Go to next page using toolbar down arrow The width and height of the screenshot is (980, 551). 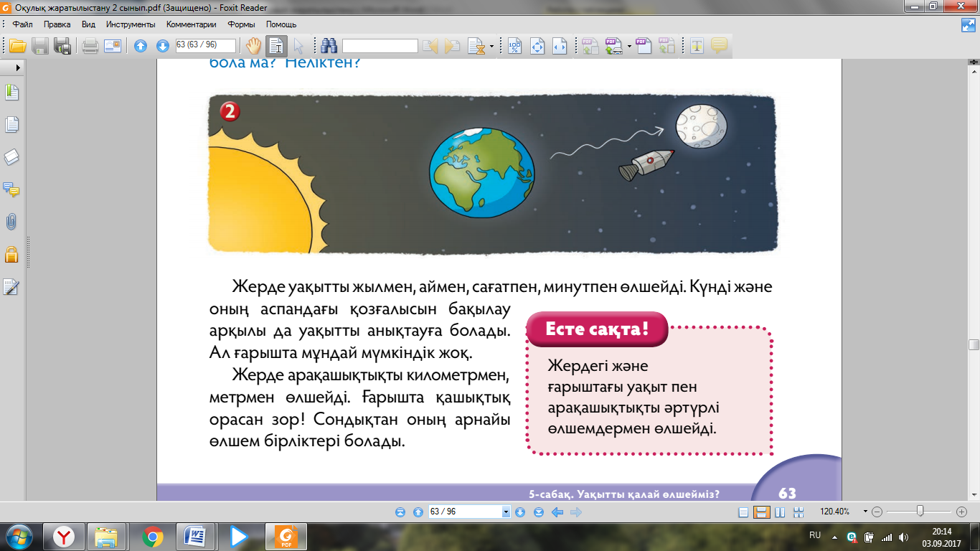[x=163, y=46]
